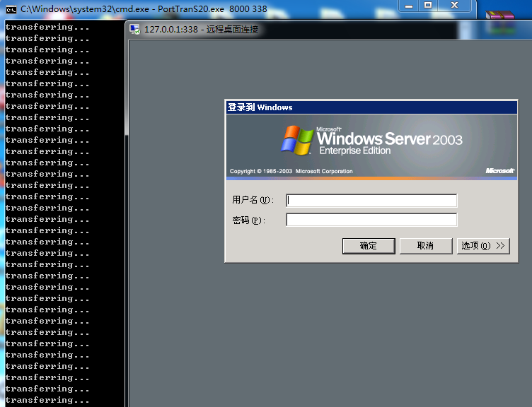Minimize the cmd.exe window
The image size is (532, 407).
coord(408,6)
